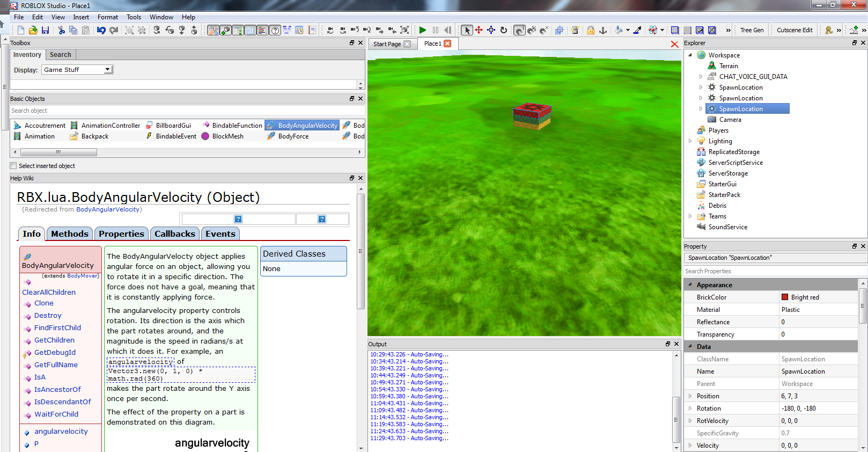The height and width of the screenshot is (452, 868).
Task: Expand the Position property
Action: click(x=690, y=396)
